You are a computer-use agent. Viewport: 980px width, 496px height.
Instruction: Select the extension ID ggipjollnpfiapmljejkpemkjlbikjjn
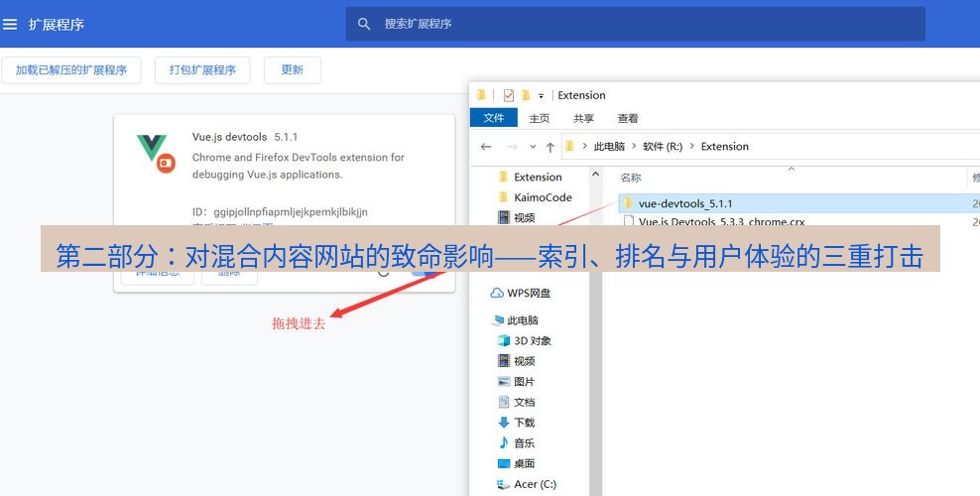(291, 211)
